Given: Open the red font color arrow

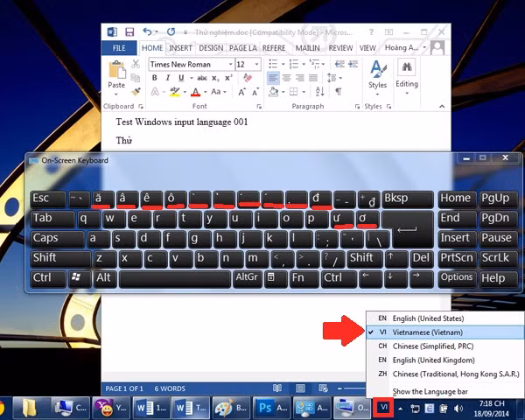Looking at the screenshot, I should point(206,92).
